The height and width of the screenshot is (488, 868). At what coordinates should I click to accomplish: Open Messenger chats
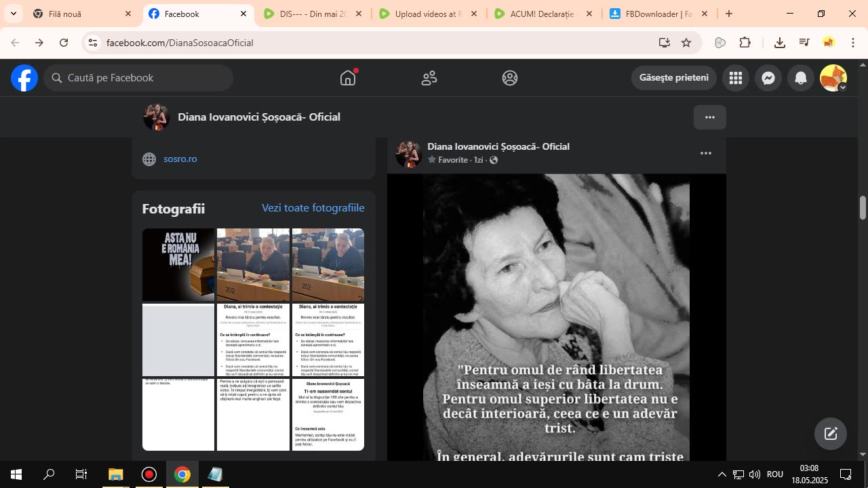pyautogui.click(x=768, y=78)
